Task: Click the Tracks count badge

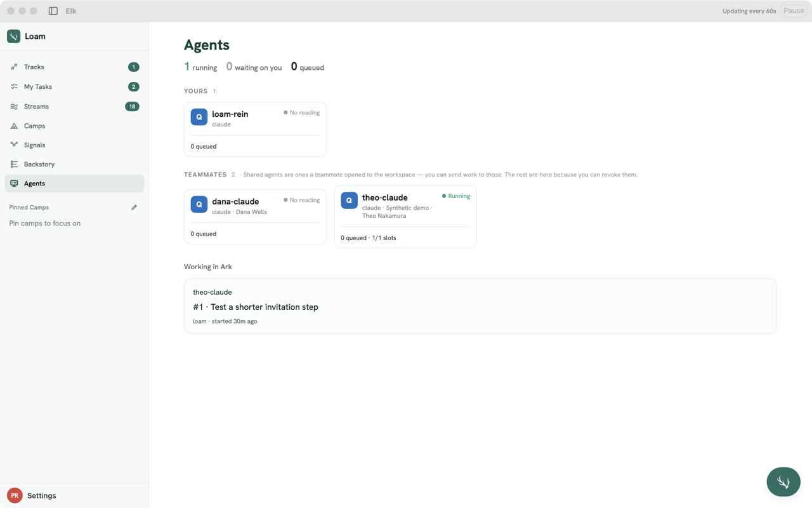Action: pyautogui.click(x=133, y=67)
